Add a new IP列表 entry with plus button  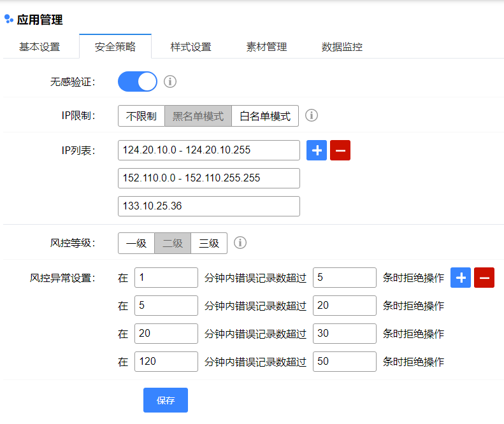pos(317,150)
